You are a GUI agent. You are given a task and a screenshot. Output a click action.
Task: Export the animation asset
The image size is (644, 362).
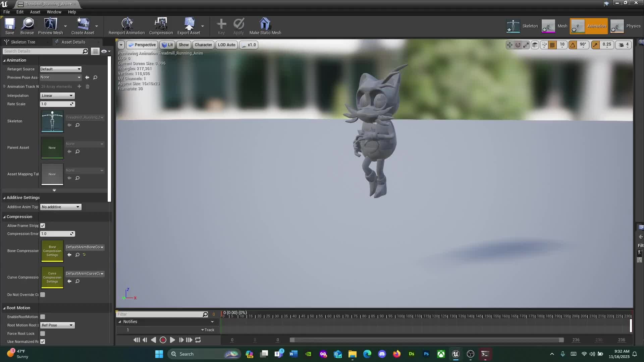click(190, 26)
